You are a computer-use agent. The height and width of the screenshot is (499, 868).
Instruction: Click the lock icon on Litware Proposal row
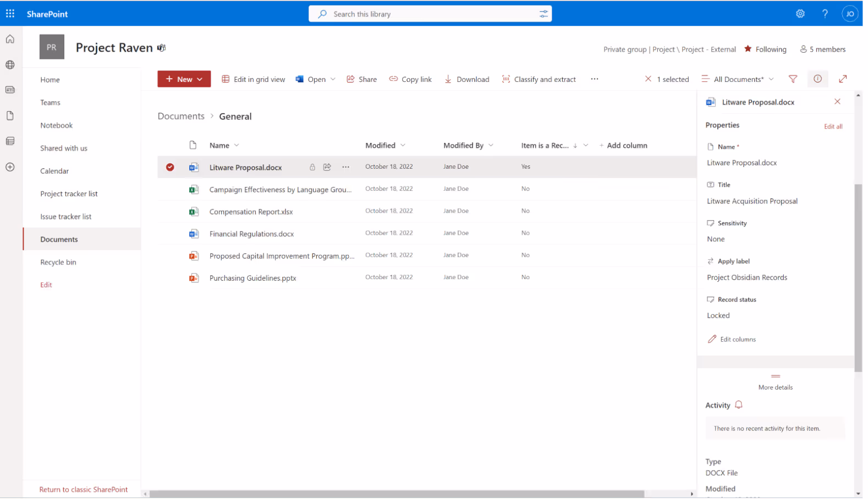pyautogui.click(x=312, y=167)
